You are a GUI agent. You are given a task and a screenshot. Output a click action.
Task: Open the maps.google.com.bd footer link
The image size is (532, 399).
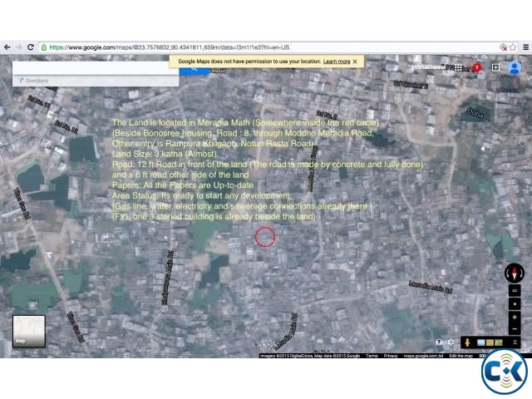tap(423, 356)
